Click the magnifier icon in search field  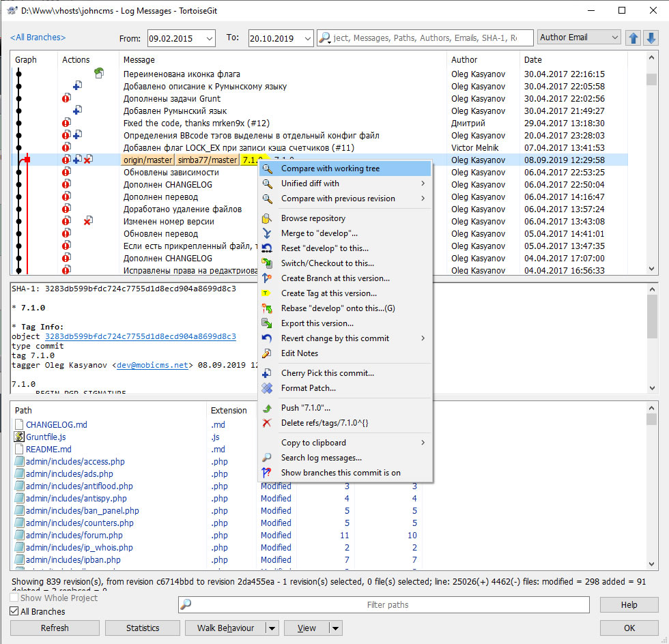(325, 38)
